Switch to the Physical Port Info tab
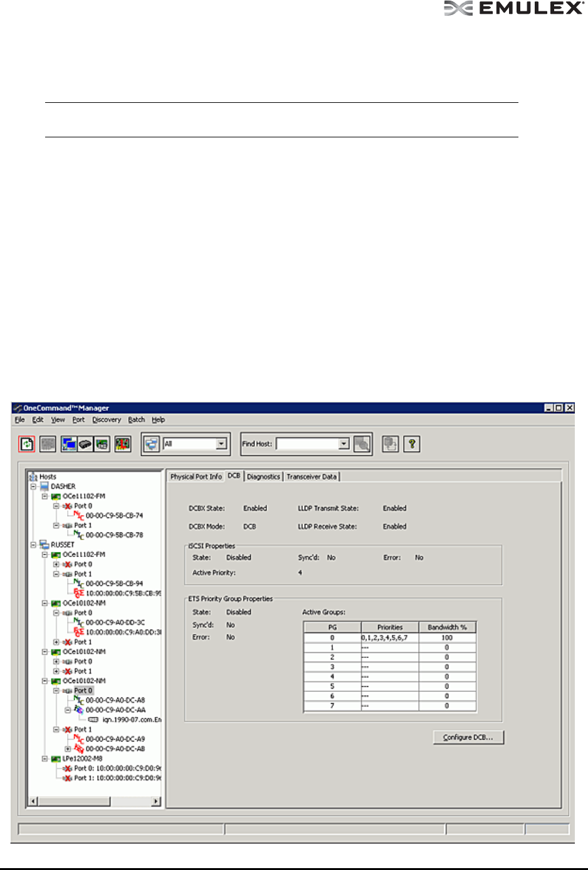 pos(196,477)
